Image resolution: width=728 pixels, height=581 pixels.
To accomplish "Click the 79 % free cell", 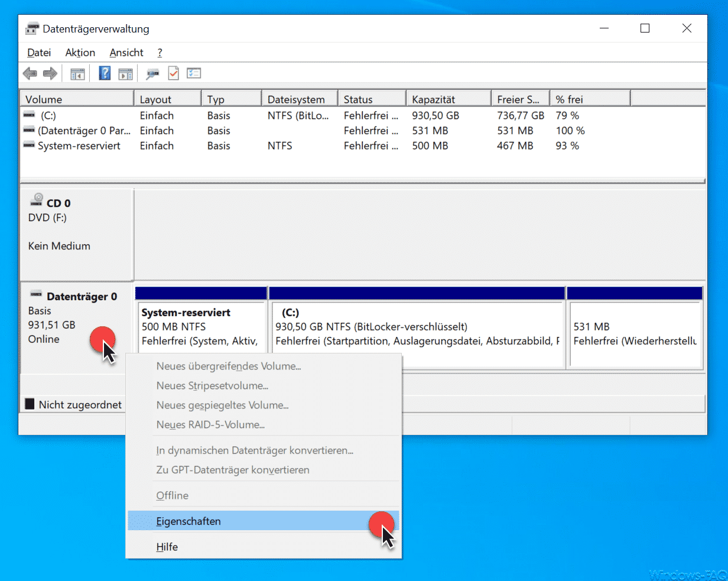I will pos(567,115).
